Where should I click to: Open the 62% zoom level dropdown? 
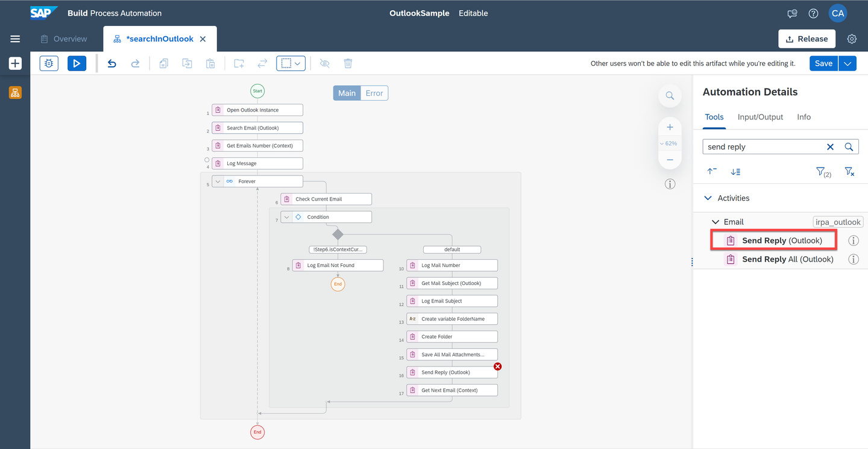click(x=670, y=143)
